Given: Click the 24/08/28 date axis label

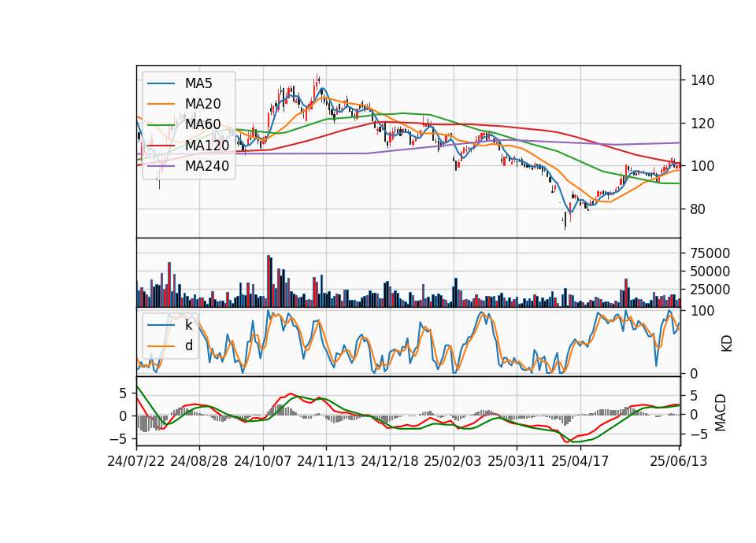Looking at the screenshot, I should 199,461.
